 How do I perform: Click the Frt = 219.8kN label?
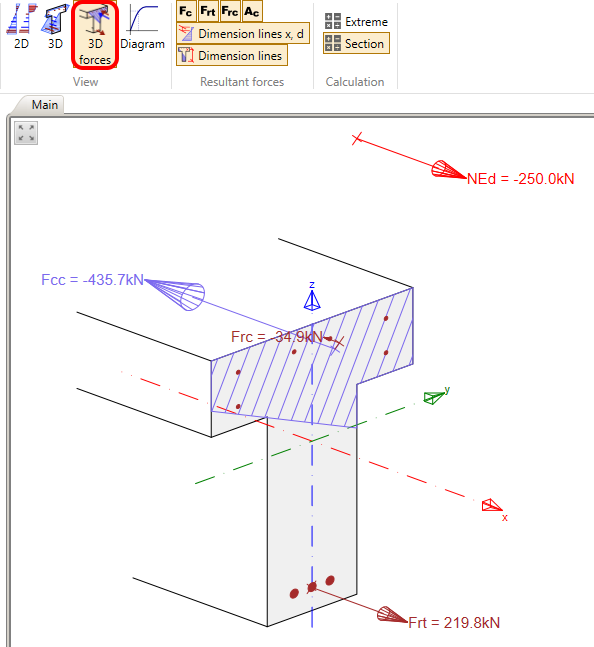click(454, 623)
